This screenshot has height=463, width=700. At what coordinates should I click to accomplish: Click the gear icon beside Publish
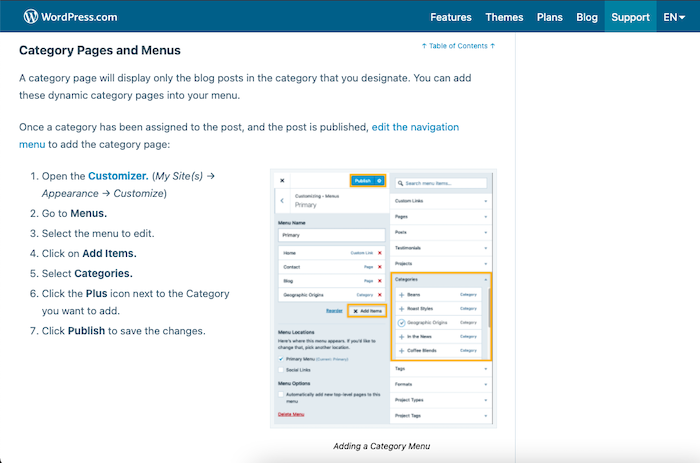pyautogui.click(x=379, y=180)
